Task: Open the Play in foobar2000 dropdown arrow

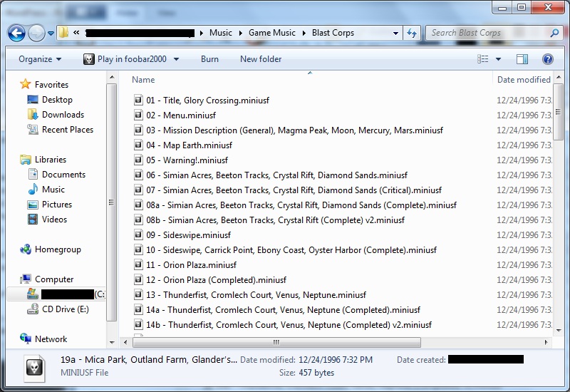Action: tap(176, 59)
